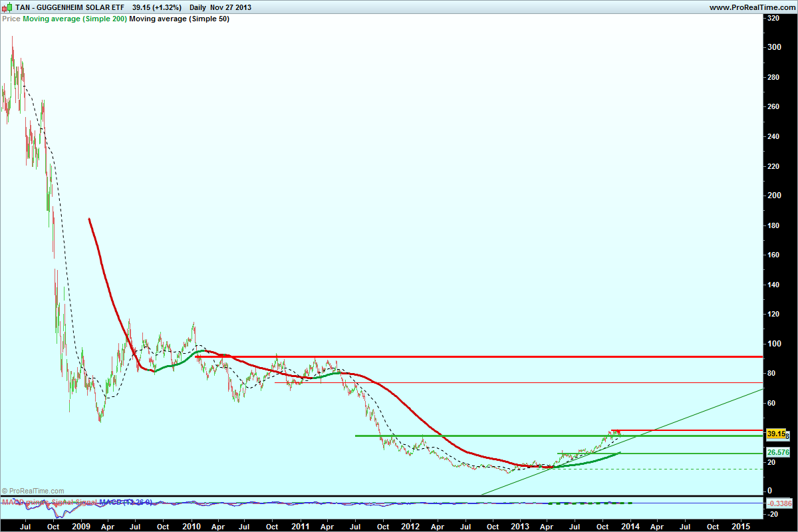Screen dimensions: 798x532
Task: Click the 2009 marker on time axis
Action: pyautogui.click(x=80, y=525)
